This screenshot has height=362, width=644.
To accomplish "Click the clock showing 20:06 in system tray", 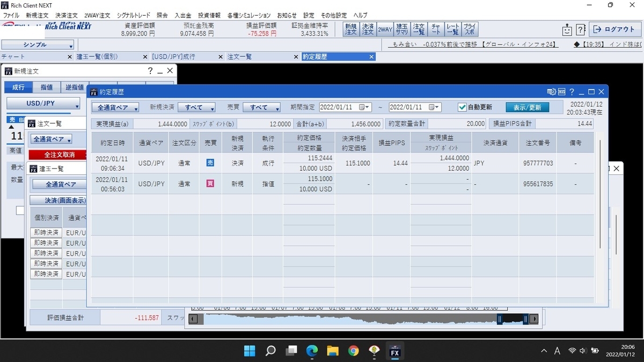I will (627, 348).
